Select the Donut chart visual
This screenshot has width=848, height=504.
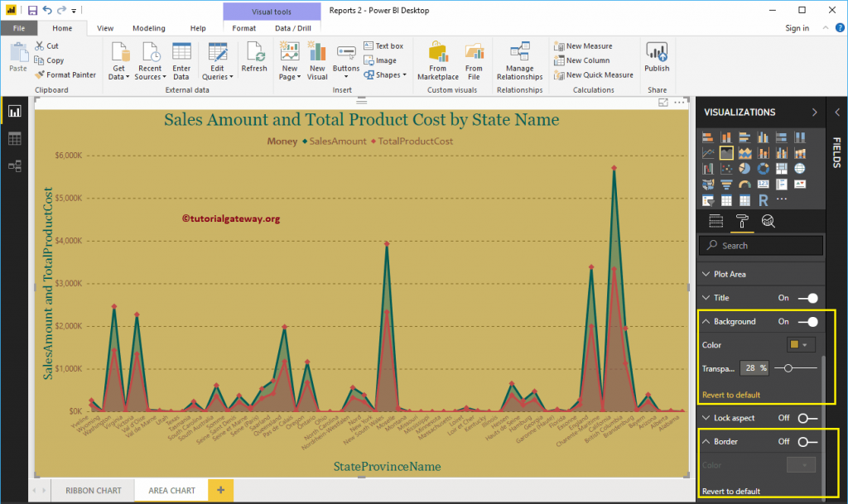(x=763, y=169)
